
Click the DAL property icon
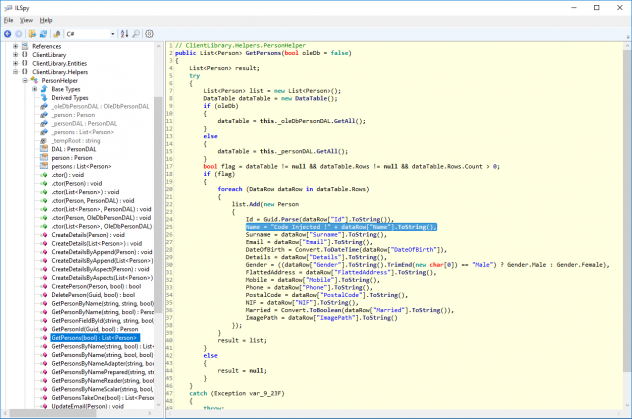click(44, 149)
